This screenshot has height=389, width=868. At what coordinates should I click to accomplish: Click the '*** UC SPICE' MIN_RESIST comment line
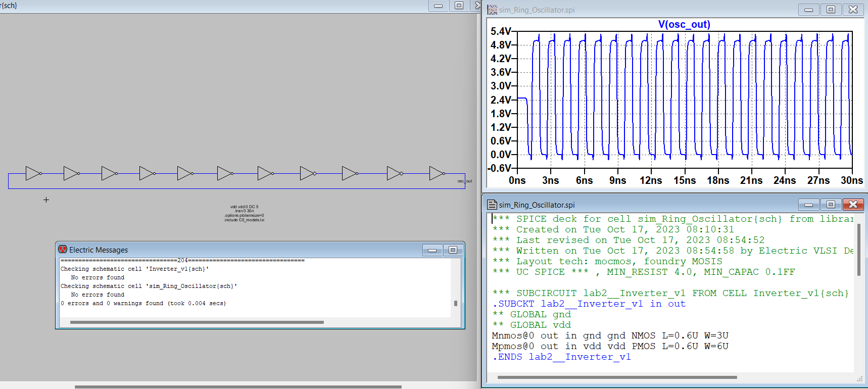point(644,272)
